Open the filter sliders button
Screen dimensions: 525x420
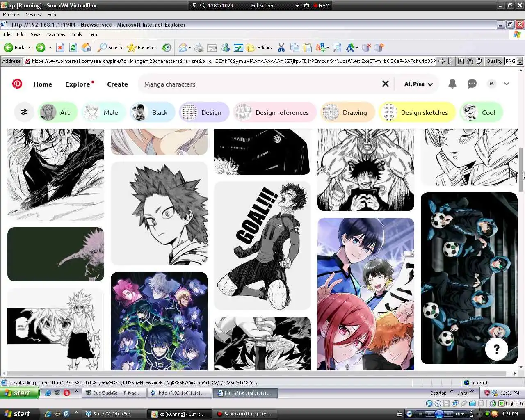pos(24,112)
